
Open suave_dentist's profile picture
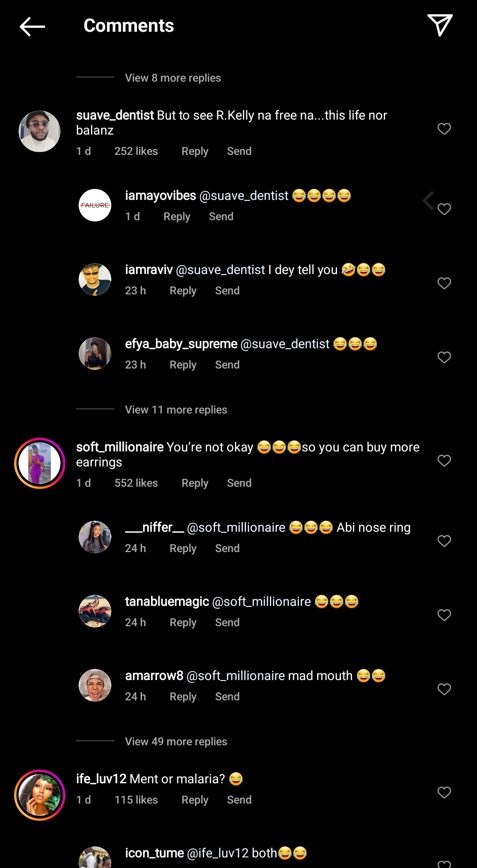click(x=40, y=131)
